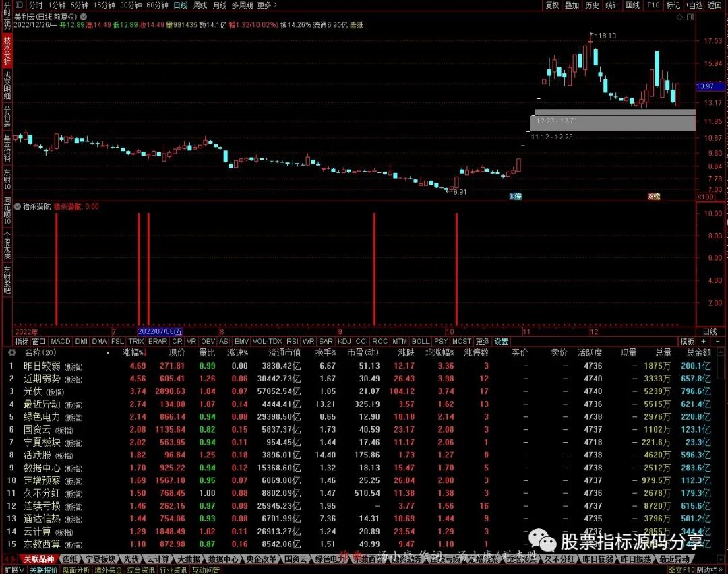Select the 日线 daily period

pos(181,5)
